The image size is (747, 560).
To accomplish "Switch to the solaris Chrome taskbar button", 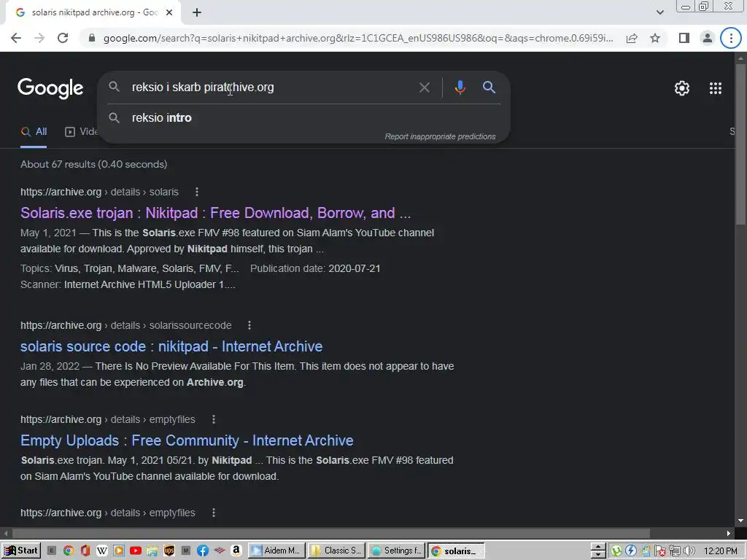I will coord(456,551).
